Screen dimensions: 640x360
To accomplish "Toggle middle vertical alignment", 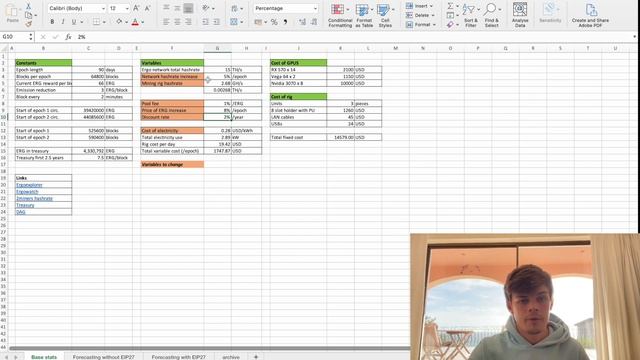I will click(177, 8).
